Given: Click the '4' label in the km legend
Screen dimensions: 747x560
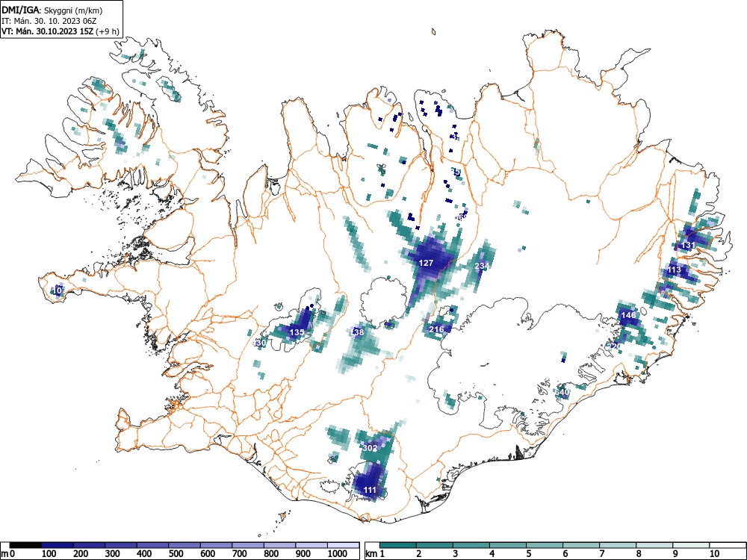Looking at the screenshot, I should [x=492, y=554].
